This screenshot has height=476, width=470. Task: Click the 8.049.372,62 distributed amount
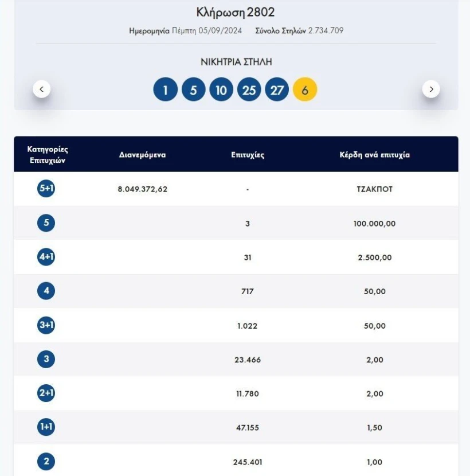pyautogui.click(x=142, y=189)
